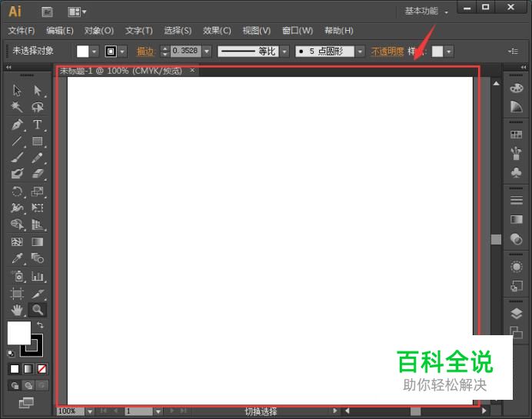The width and height of the screenshot is (532, 419).
Task: Open graphic style dropdown
Action: pyautogui.click(x=448, y=52)
